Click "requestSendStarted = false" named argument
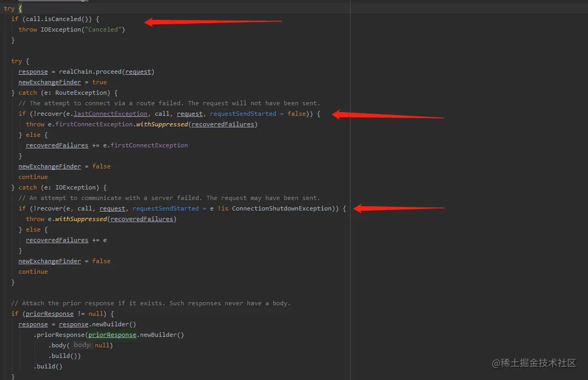 click(x=258, y=114)
